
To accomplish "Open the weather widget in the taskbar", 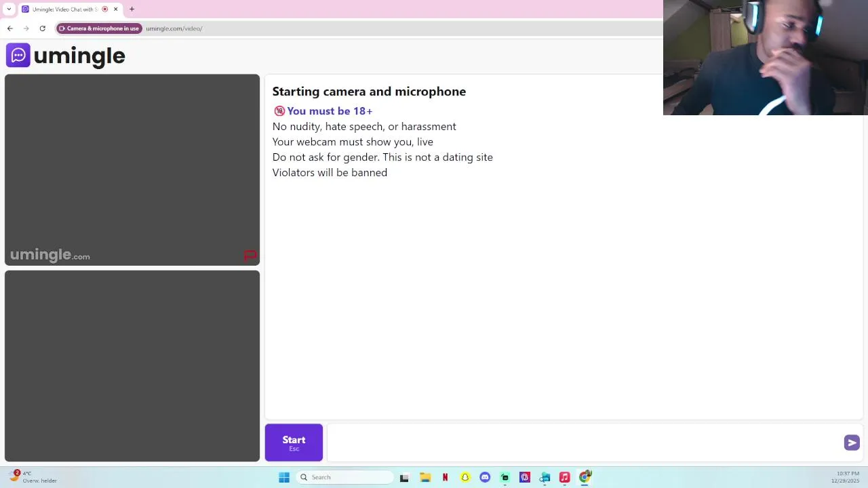I will tap(33, 477).
